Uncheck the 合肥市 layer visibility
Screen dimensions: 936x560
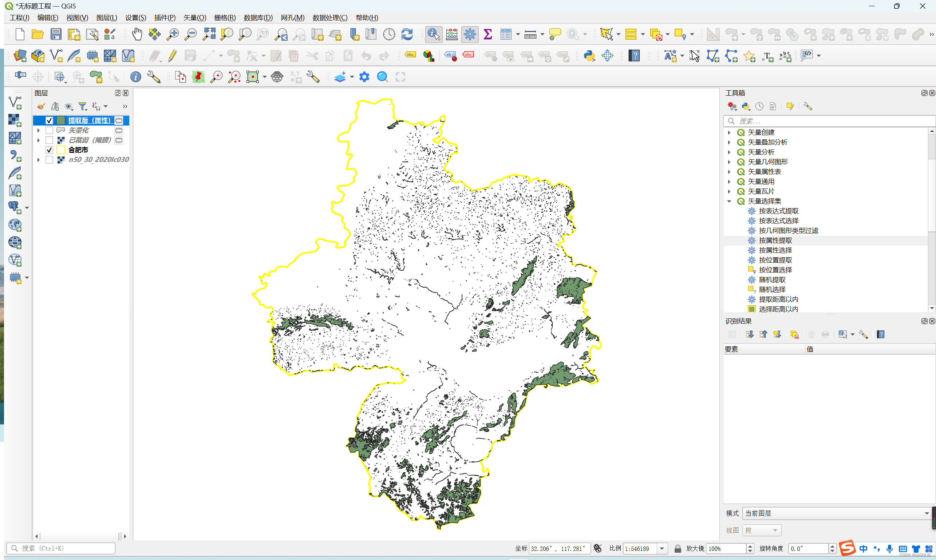tap(49, 150)
